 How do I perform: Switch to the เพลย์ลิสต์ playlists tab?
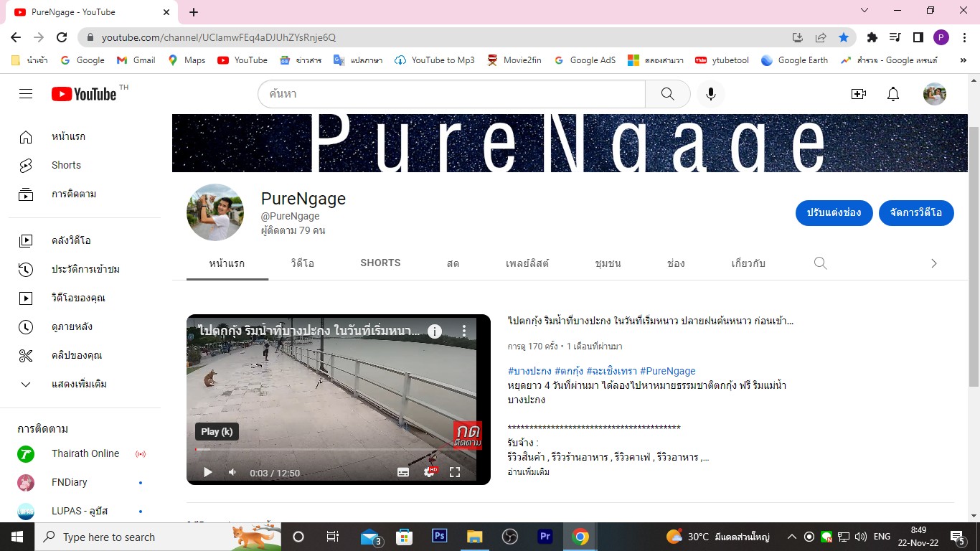(527, 263)
